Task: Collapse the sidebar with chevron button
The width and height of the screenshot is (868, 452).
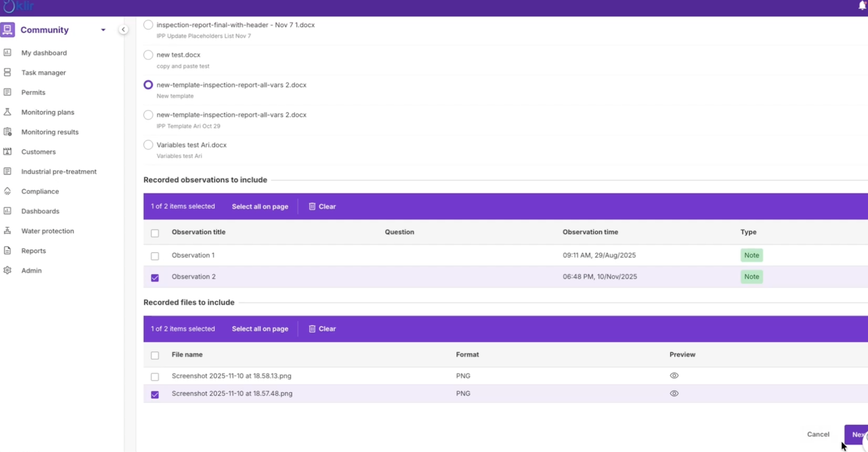Action: [x=123, y=30]
